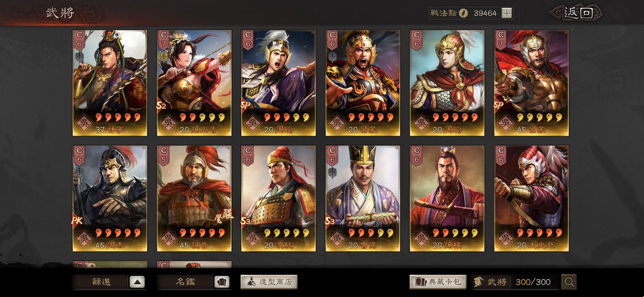Select the level 45 呂蒙 SP card
This screenshot has height=297, width=644.
click(x=531, y=82)
